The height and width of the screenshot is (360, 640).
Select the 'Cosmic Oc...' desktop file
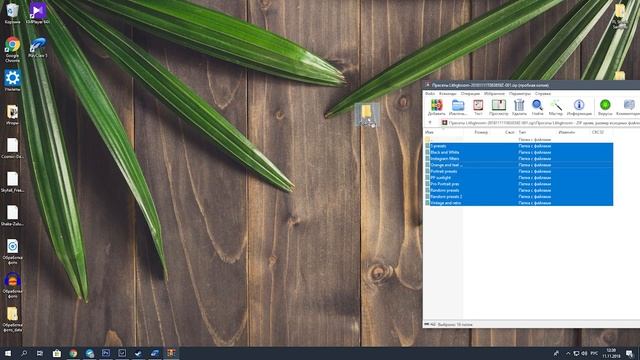point(12,148)
